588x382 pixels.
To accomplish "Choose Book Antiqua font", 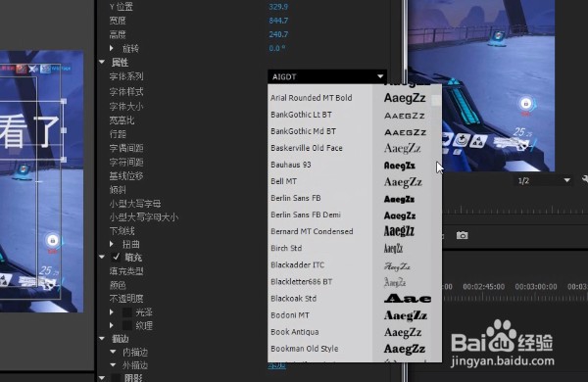I will tap(294, 332).
